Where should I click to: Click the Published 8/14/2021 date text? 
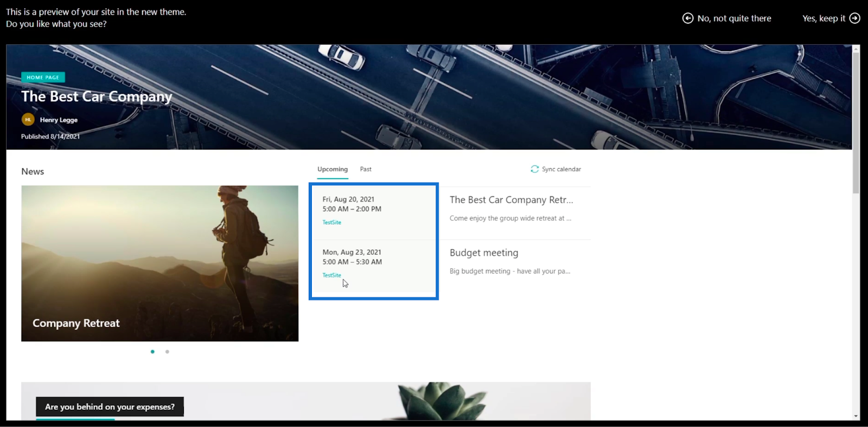click(x=50, y=137)
